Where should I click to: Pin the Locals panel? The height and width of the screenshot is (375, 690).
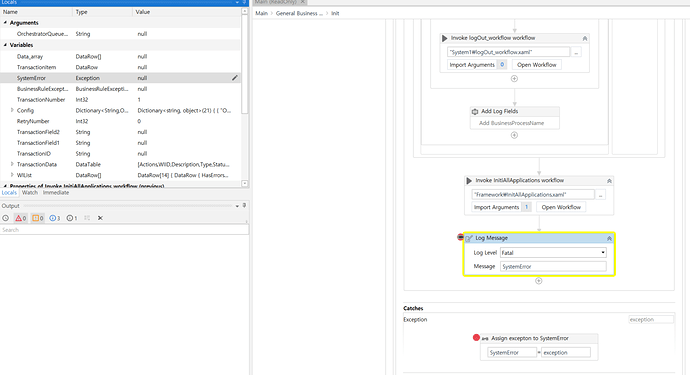(x=244, y=2)
